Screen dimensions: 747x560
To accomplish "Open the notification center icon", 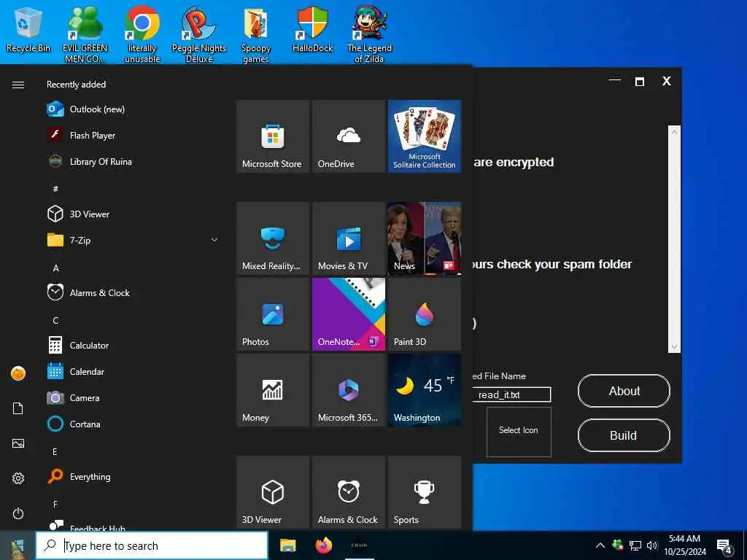I will click(724, 547).
